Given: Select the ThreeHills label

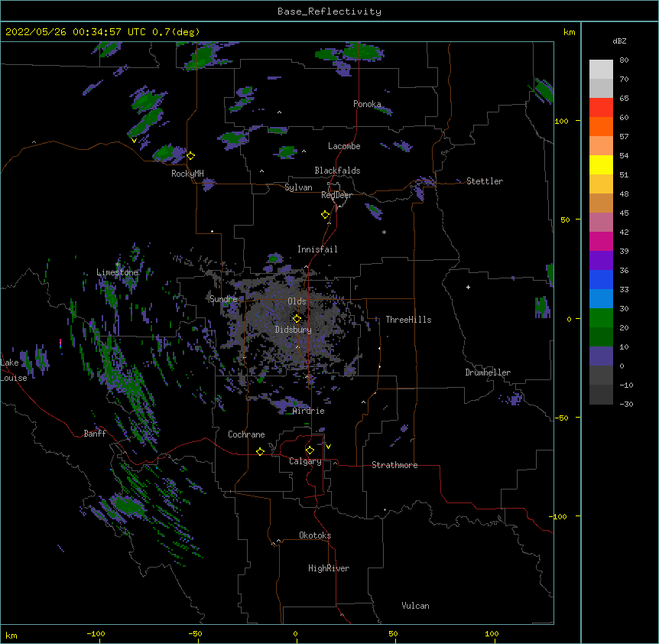Looking at the screenshot, I should coord(408,320).
